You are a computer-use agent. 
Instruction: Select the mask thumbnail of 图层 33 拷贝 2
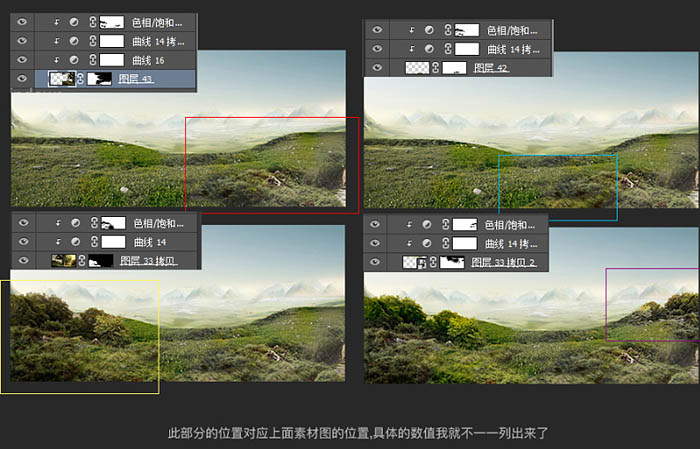click(452, 262)
